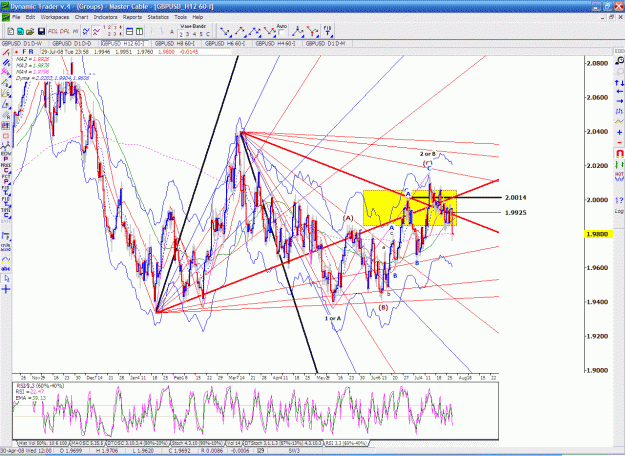Select the arrow pointer tool
Screen dimensions: 625x456
click(x=6, y=279)
